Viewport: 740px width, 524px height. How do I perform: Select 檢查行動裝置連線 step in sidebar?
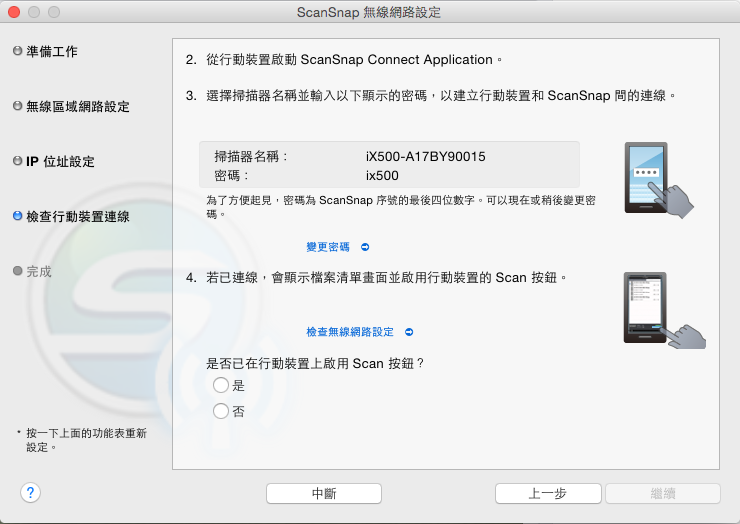(71, 217)
